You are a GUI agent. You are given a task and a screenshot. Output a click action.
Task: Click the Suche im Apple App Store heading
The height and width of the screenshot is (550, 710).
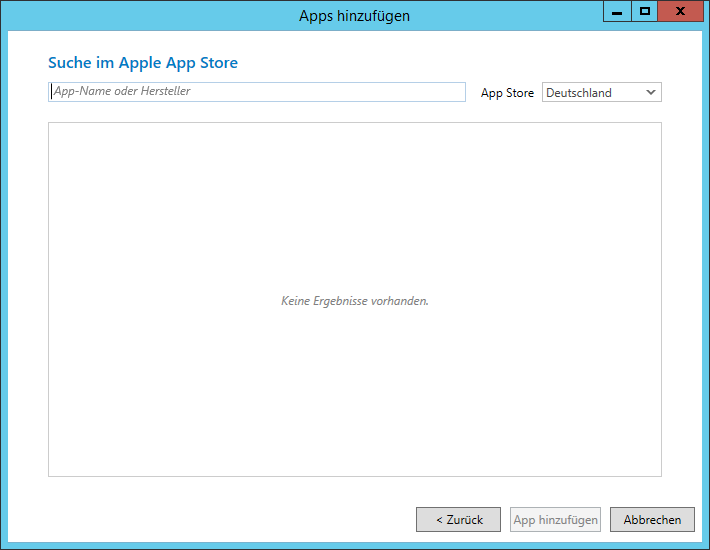coord(143,63)
